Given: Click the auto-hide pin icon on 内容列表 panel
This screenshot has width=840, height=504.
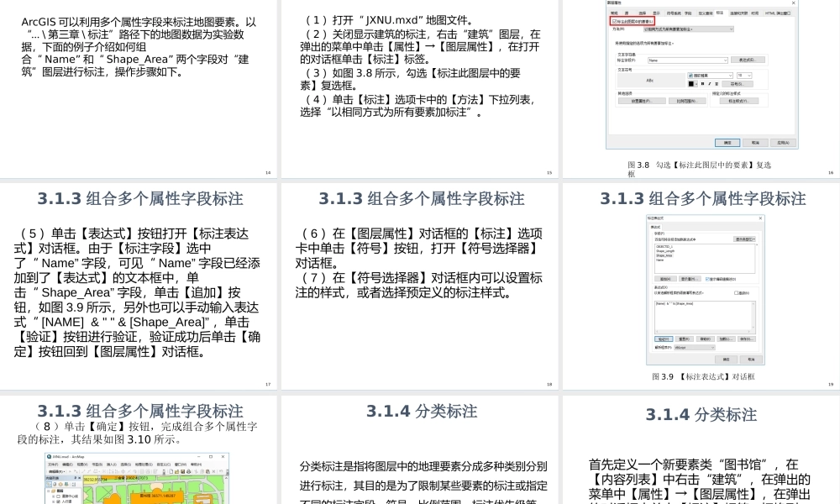Looking at the screenshot, I should [x=74, y=476].
